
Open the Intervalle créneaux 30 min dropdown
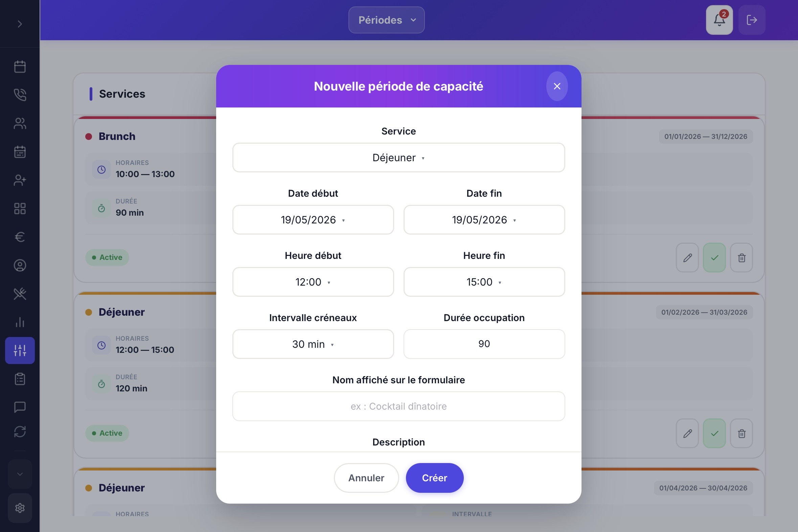(313, 344)
